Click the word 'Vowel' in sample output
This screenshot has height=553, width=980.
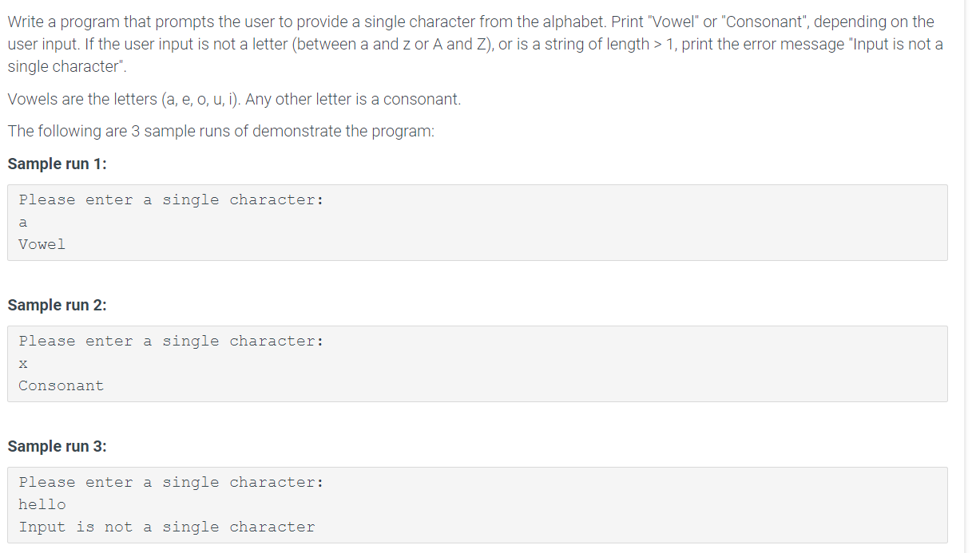click(42, 244)
